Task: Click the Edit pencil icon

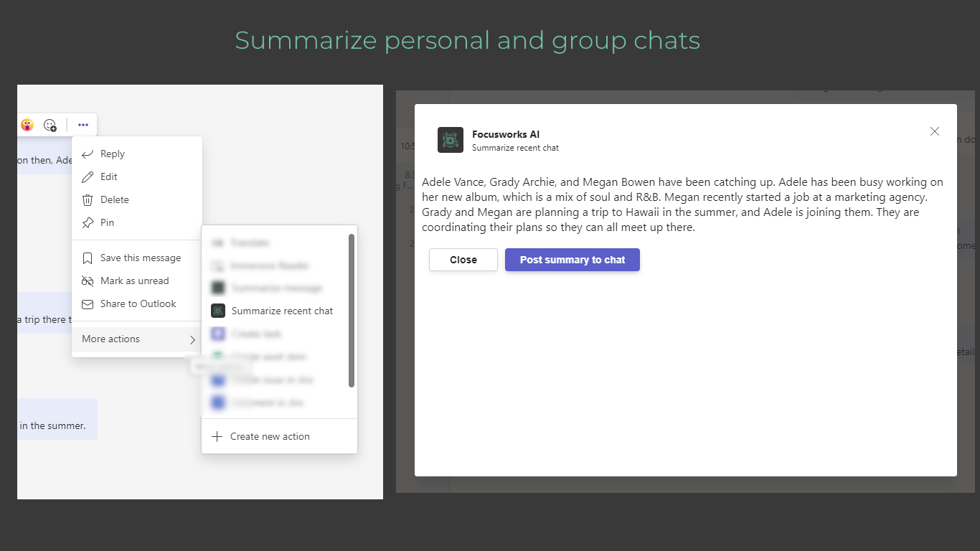Action: coord(88,176)
